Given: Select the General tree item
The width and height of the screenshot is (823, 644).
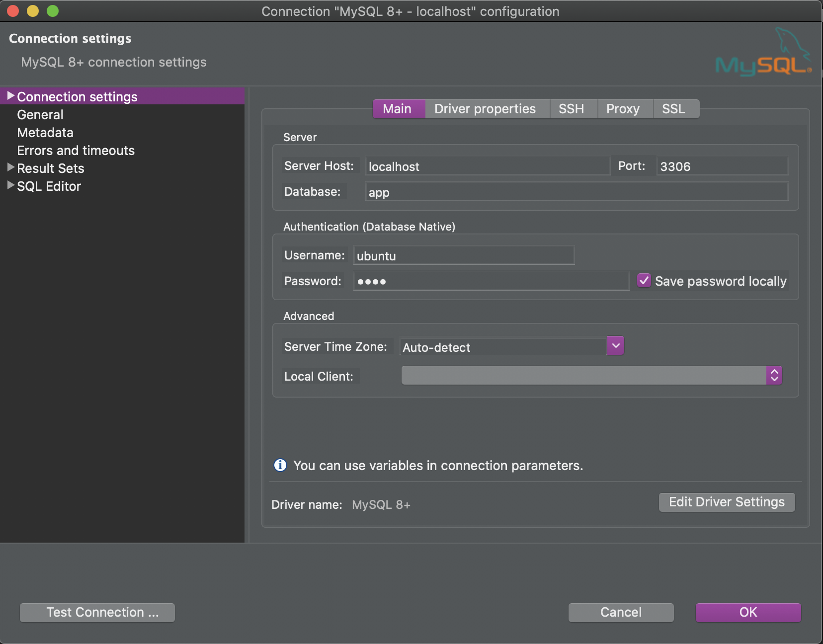Looking at the screenshot, I should pos(40,114).
